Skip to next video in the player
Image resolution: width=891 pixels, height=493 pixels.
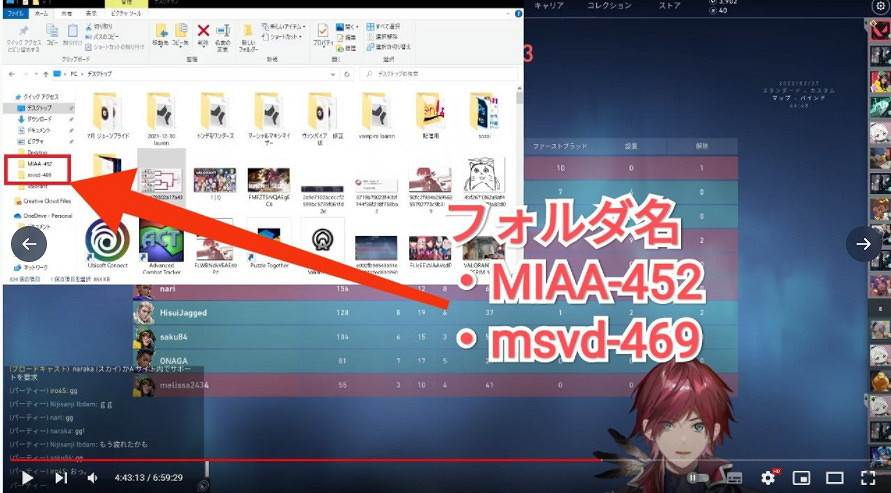[60, 478]
